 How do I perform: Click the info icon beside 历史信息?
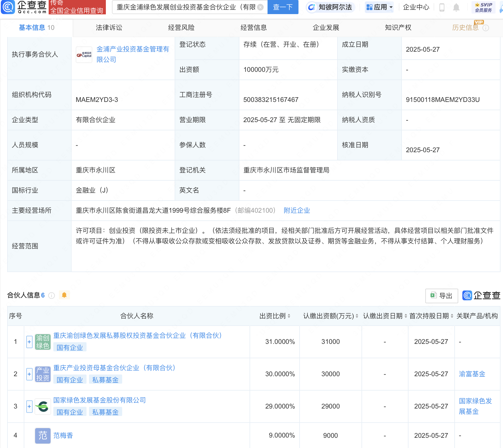tap(486, 28)
